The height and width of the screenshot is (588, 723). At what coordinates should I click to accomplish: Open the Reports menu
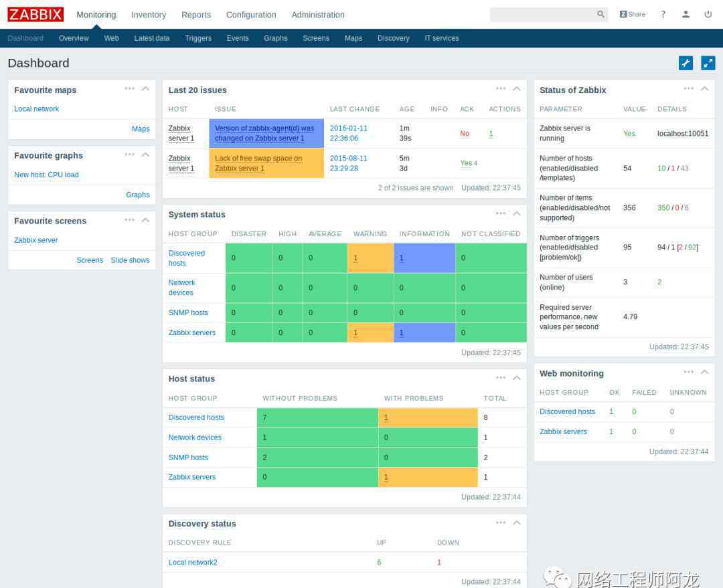click(x=196, y=15)
